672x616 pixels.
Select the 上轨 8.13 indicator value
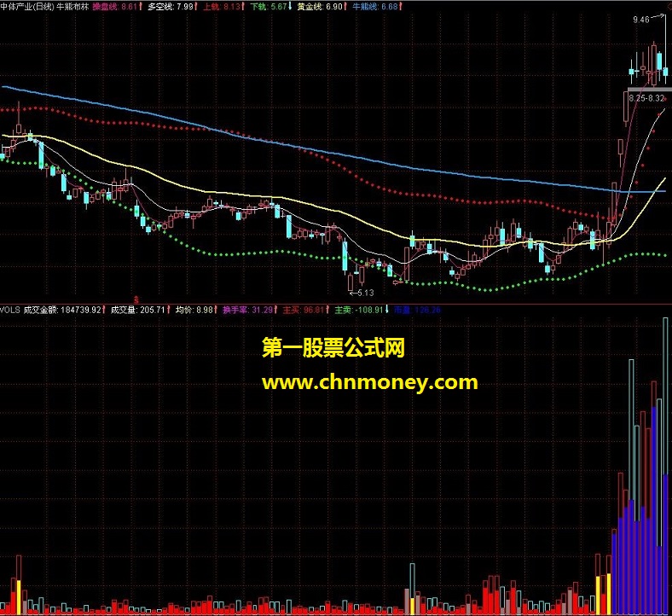pyautogui.click(x=223, y=6)
